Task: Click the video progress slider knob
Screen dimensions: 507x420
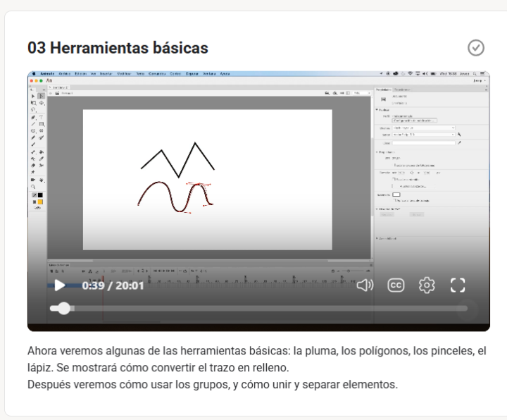Action: (63, 309)
